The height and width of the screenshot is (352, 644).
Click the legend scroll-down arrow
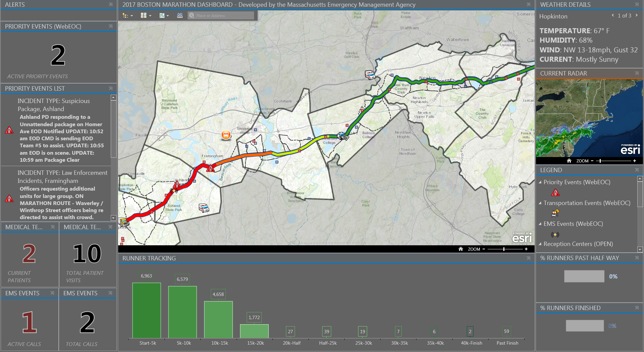tap(640, 249)
